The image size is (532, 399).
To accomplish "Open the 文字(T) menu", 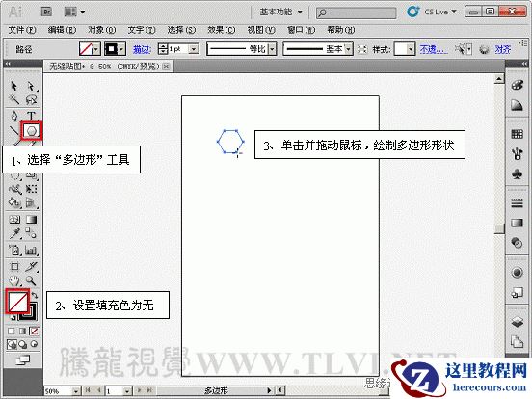I will pyautogui.click(x=142, y=30).
